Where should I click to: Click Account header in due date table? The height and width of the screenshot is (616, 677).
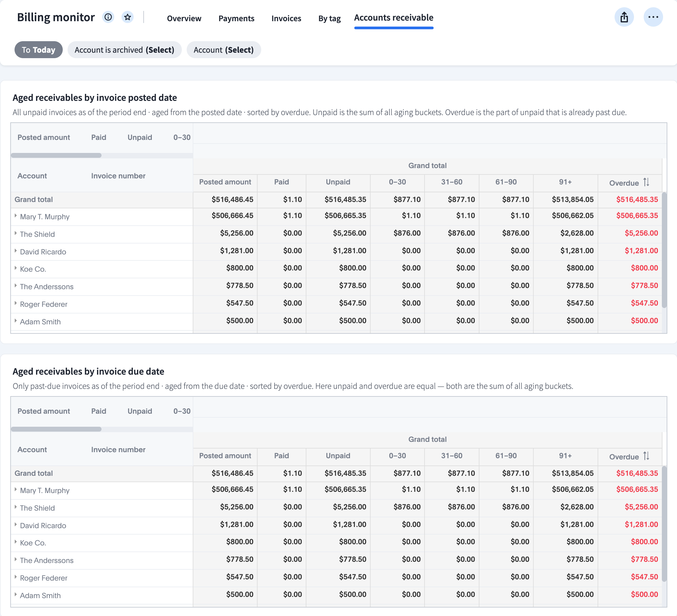click(32, 450)
